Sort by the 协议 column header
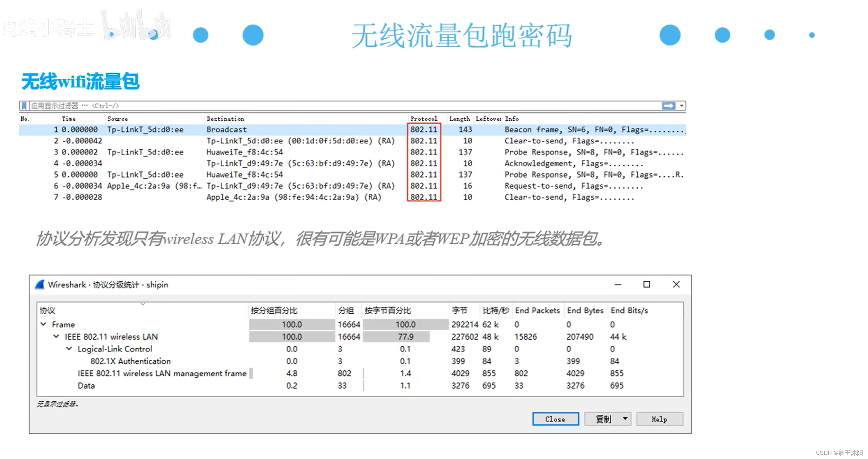 pos(143,311)
